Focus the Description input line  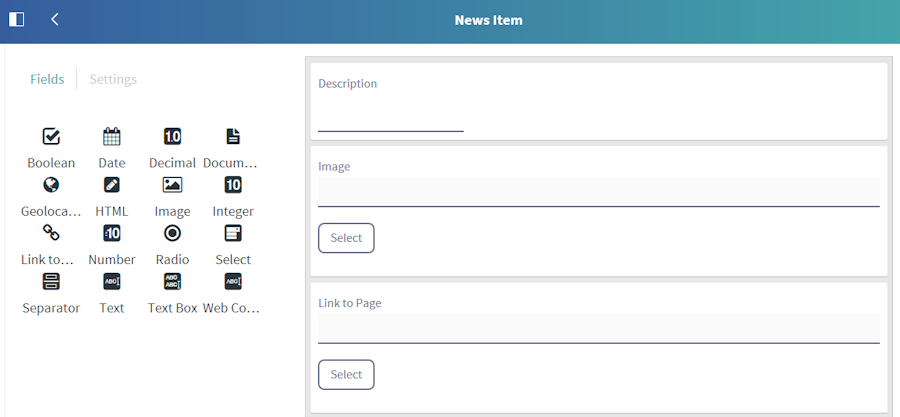point(391,118)
